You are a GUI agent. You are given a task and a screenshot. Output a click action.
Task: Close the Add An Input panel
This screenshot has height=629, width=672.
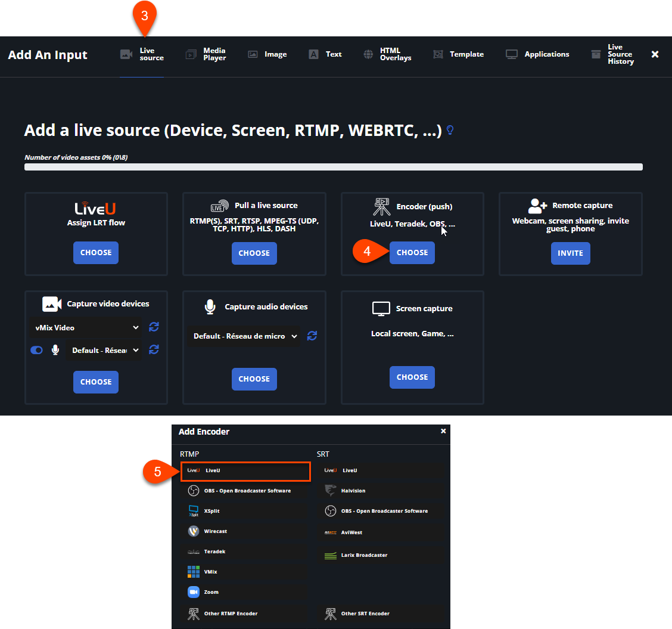click(x=655, y=54)
